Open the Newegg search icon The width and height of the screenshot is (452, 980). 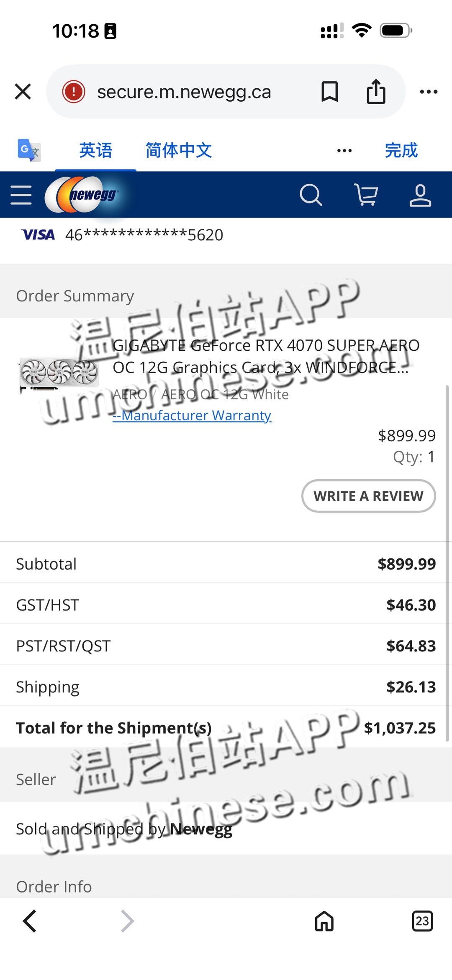(311, 195)
